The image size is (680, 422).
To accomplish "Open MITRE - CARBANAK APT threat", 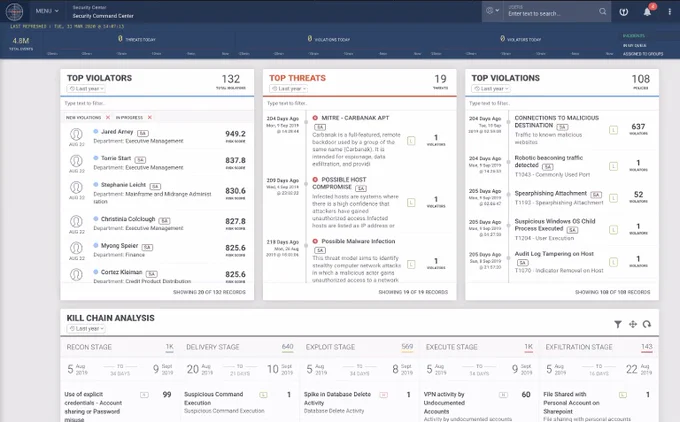I will click(x=355, y=118).
